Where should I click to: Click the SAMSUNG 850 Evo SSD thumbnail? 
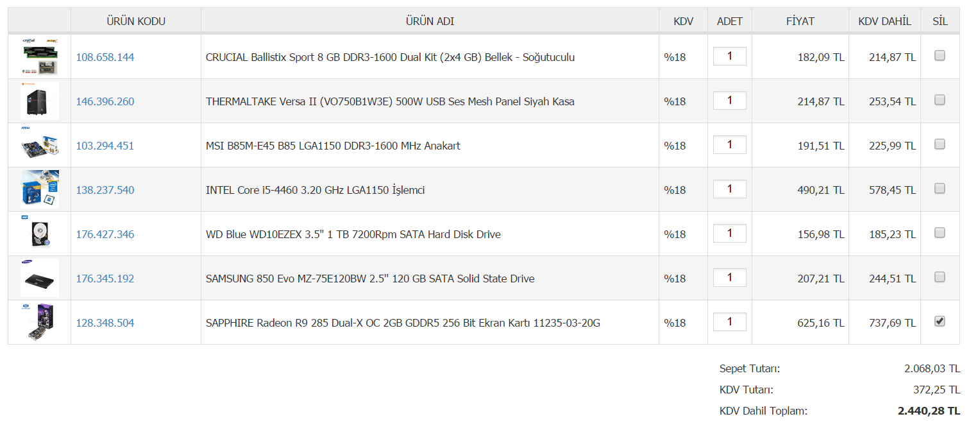(x=40, y=278)
